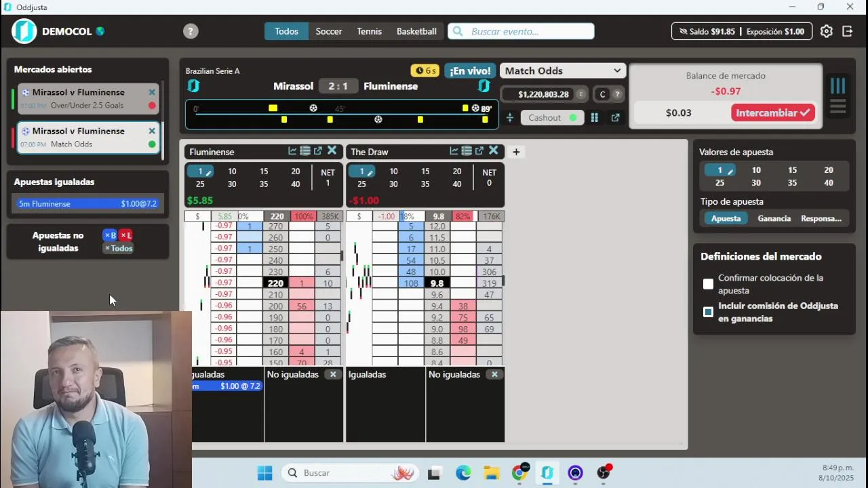Open the taskbar Buscar search box

point(351,473)
